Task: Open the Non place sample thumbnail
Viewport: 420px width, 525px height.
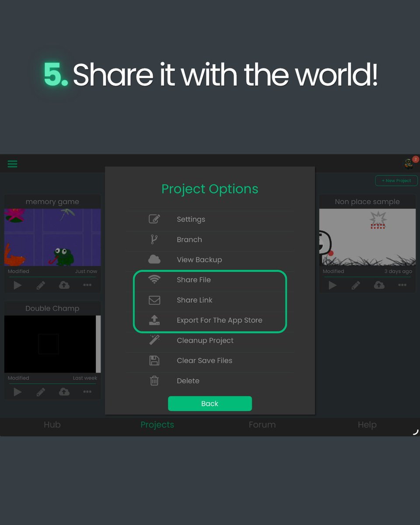Action: 367,237
